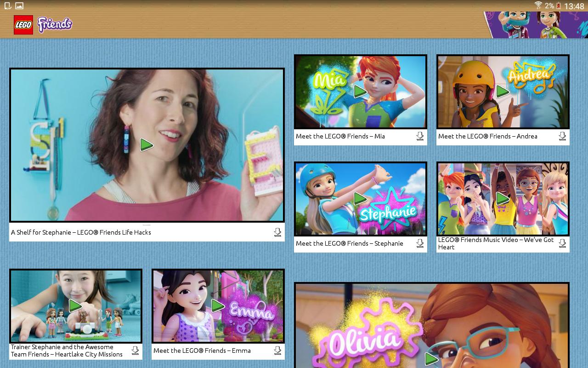This screenshot has height=368, width=588.
Task: Open the title 'Meet the LEGO® Friends – Emma'
Action: click(202, 351)
